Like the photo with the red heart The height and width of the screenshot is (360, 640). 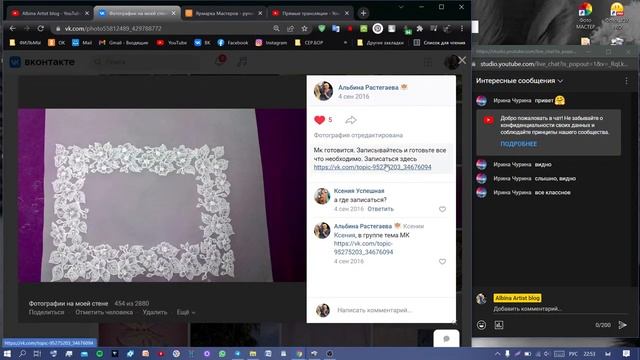pyautogui.click(x=320, y=120)
